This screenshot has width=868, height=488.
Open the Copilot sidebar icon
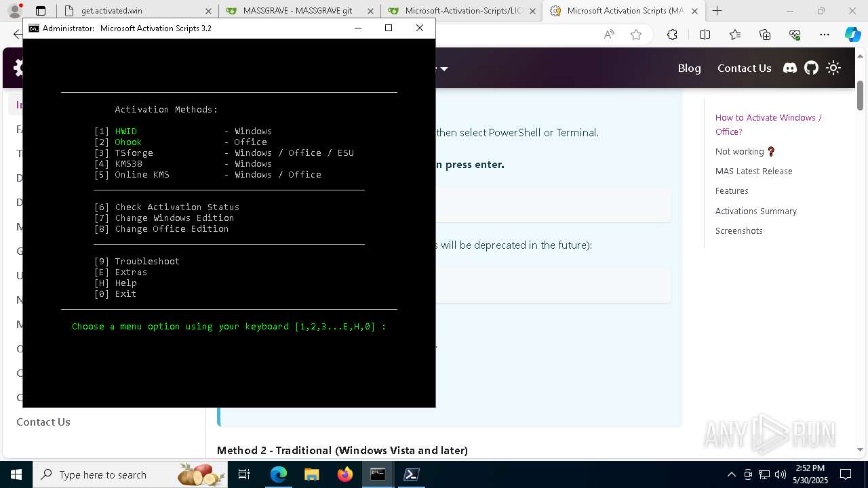852,35
